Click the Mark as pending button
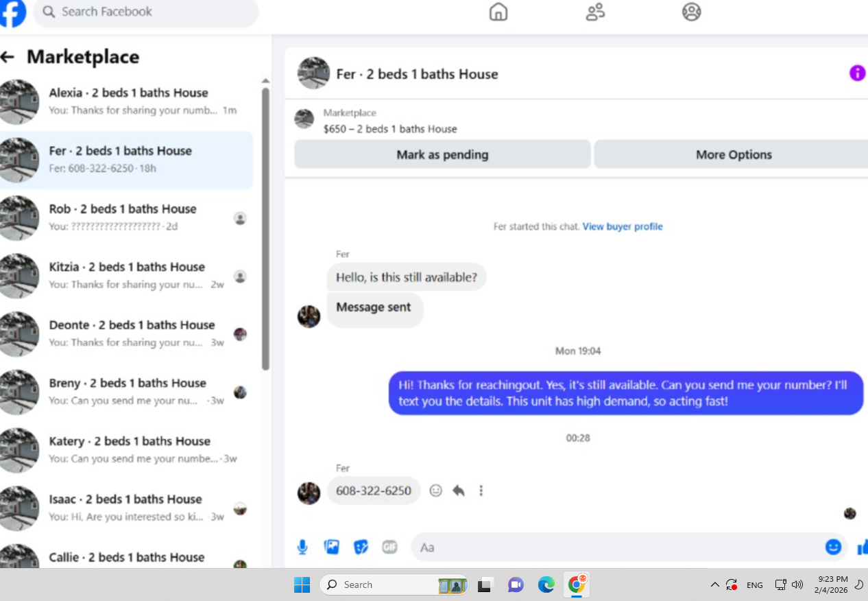868x601 pixels. (x=442, y=154)
